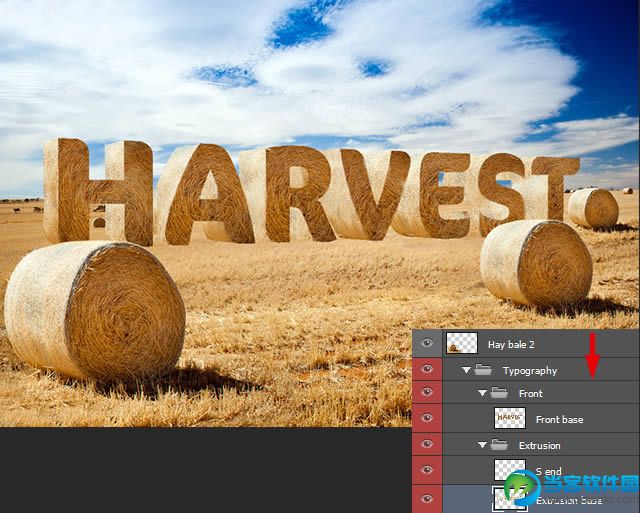Image resolution: width=640 pixels, height=513 pixels.
Task: Hide the Extrusion group
Action: 427,444
